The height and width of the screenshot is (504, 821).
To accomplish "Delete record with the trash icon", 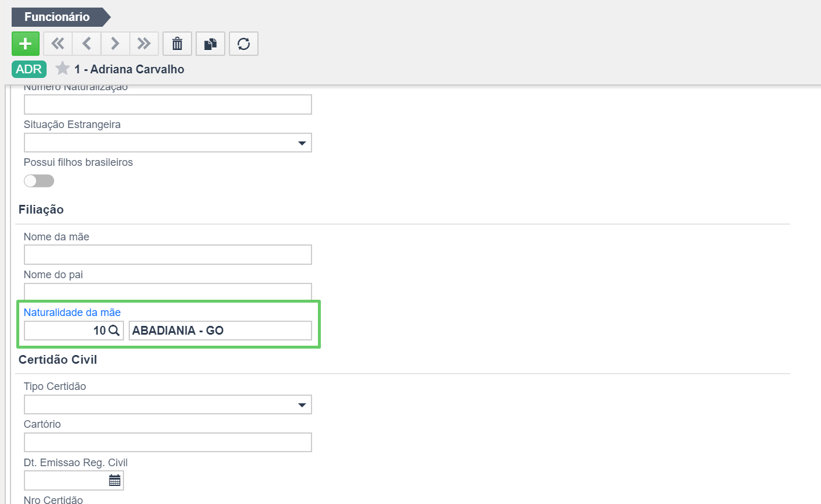I will [177, 44].
